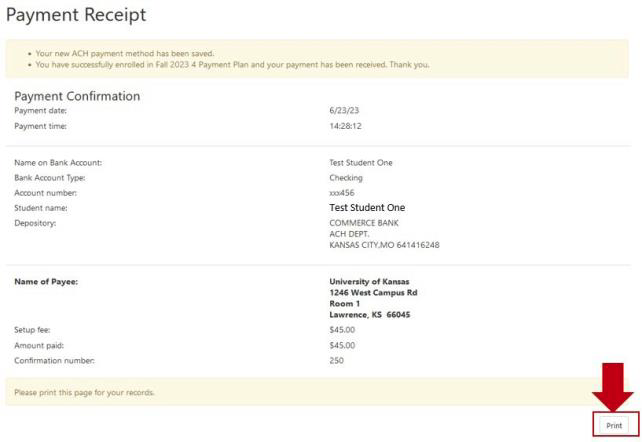642x442 pixels.
Task: Select the Payment Receipt heading
Action: [76, 15]
